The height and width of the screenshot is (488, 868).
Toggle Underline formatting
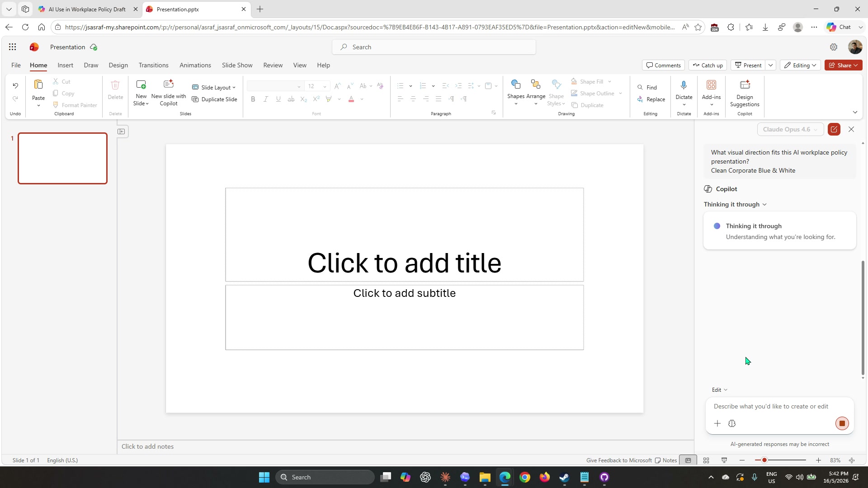(x=278, y=99)
